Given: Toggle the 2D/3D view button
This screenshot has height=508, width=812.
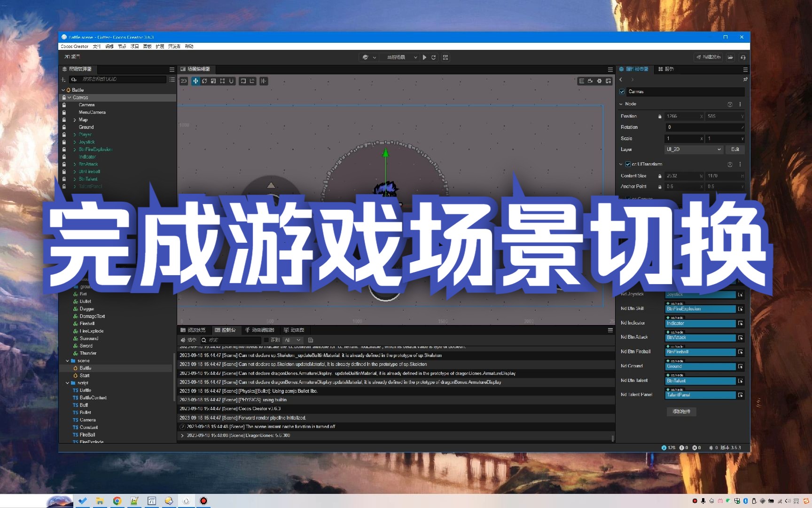Looking at the screenshot, I should click(185, 81).
